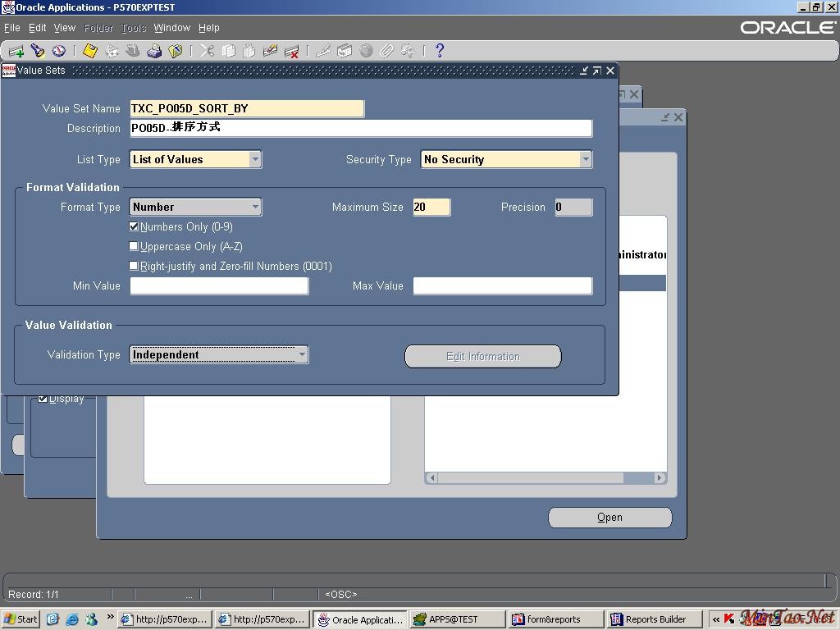Open the Window menu
840x630 pixels.
(x=171, y=28)
